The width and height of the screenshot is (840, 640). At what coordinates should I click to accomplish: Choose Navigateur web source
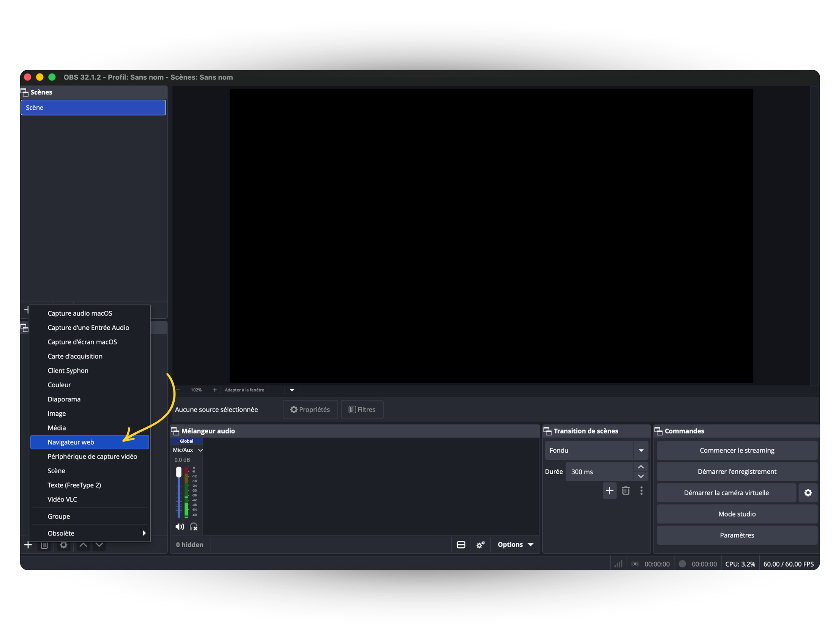tap(89, 442)
